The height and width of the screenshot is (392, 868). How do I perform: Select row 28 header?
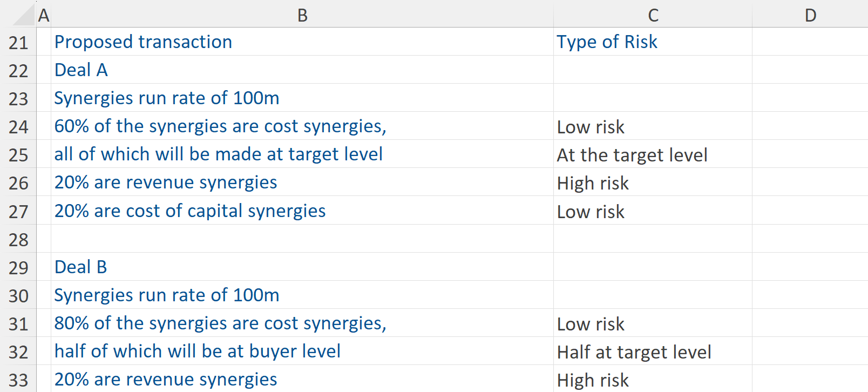(x=18, y=239)
